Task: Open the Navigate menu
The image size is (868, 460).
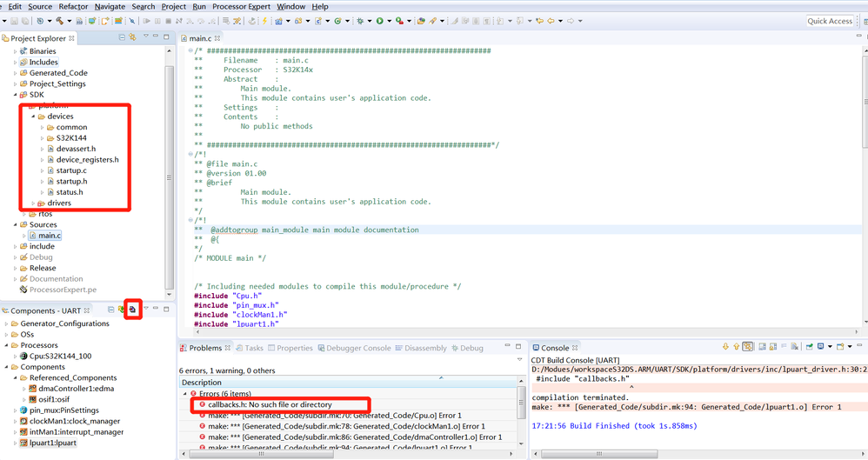Action: [110, 7]
